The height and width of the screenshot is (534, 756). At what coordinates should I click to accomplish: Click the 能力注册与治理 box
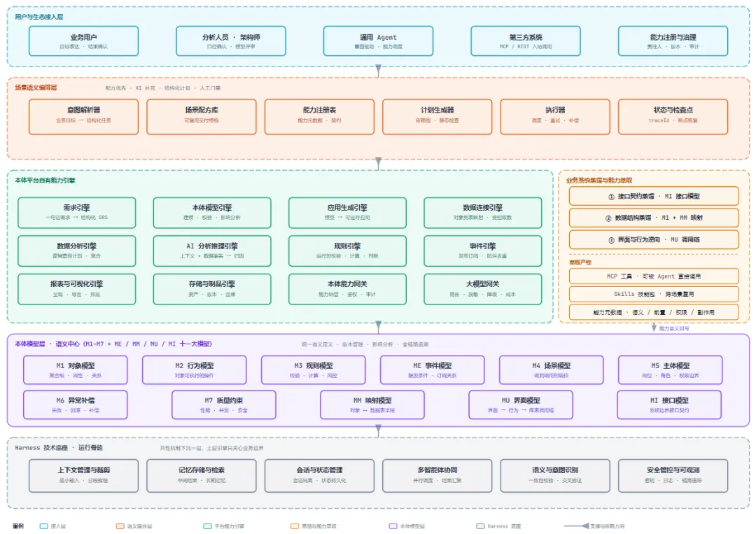coord(673,41)
